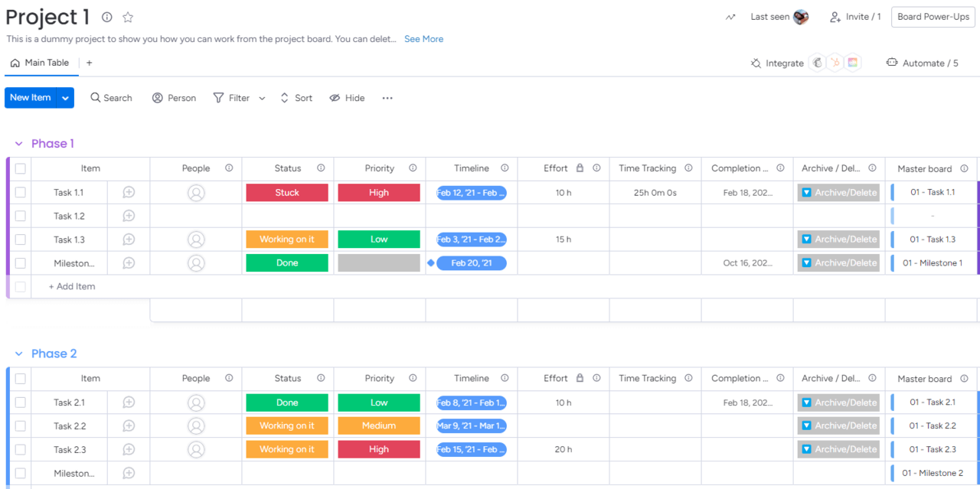
Task: Open conversation bubble for Task 1.1
Action: [129, 192]
